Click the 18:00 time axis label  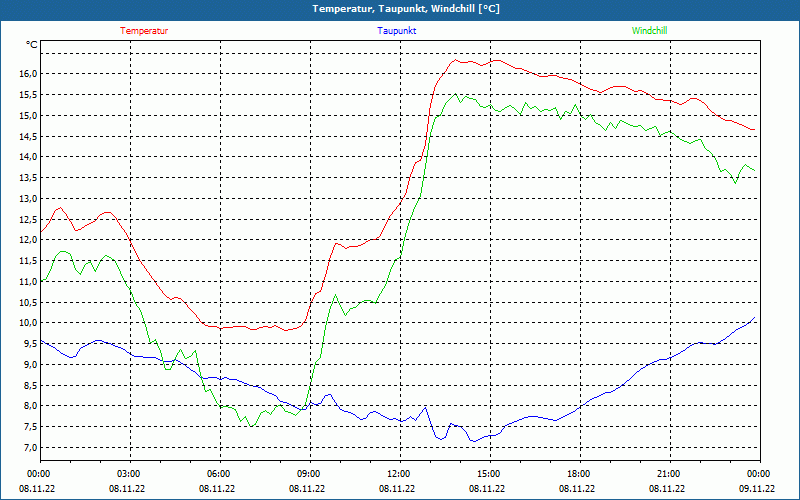coord(578,474)
